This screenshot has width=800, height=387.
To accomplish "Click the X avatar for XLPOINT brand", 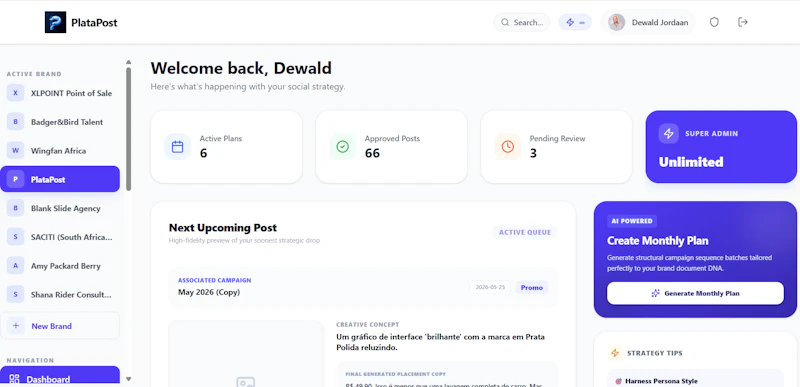I will point(15,93).
